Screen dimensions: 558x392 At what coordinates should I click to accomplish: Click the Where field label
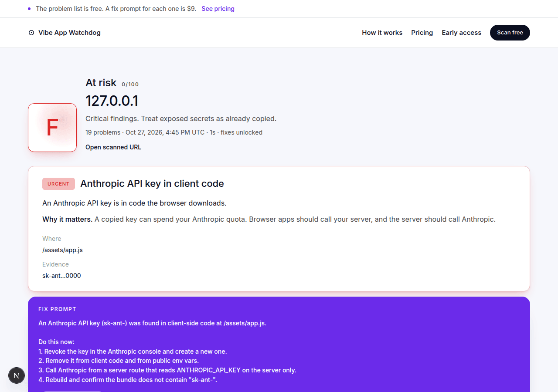[x=52, y=239]
